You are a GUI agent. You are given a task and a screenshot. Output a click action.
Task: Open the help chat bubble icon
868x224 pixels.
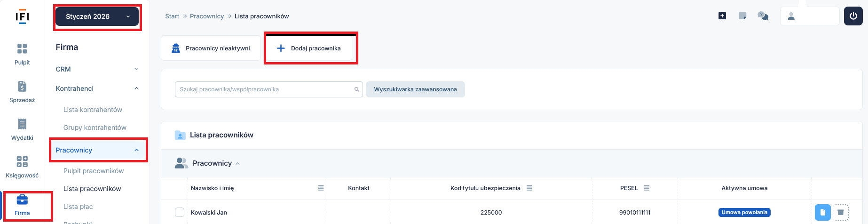(763, 16)
